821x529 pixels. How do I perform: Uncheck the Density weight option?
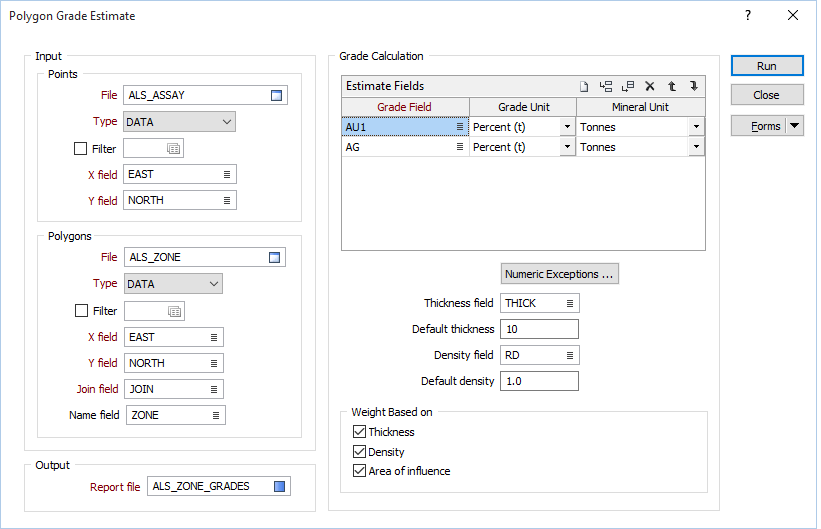tap(359, 451)
